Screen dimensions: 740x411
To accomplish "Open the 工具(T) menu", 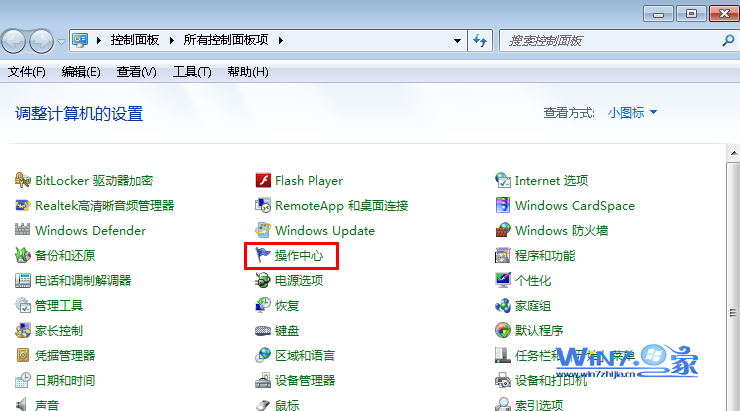I will 192,72.
